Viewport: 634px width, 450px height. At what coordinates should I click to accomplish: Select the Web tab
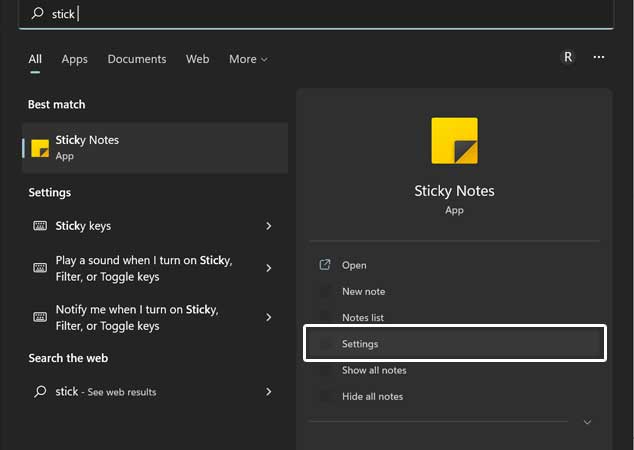point(198,59)
